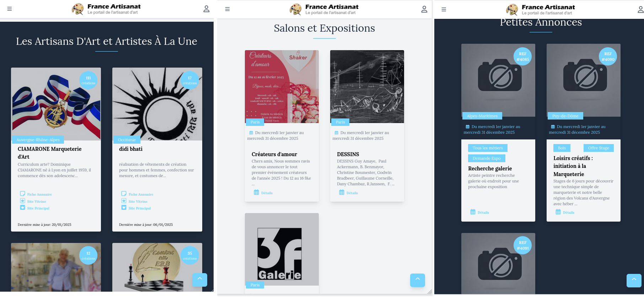This screenshot has height=297, width=644.
Task: Open hamburger menu in the left panel
Action: (x=10, y=9)
